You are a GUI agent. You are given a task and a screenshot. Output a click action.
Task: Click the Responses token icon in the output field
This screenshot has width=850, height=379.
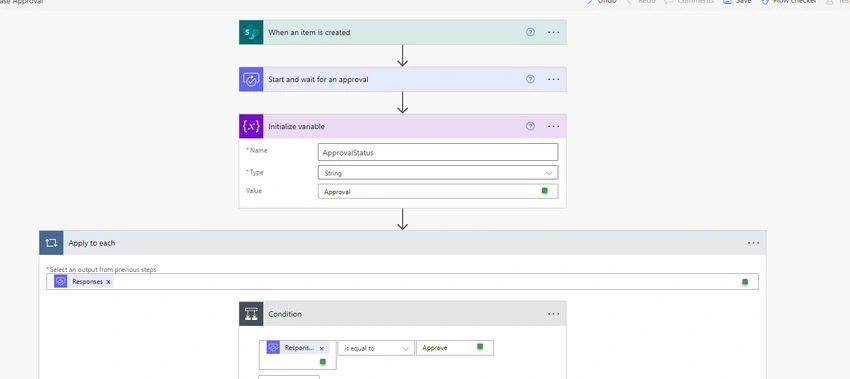[61, 281]
